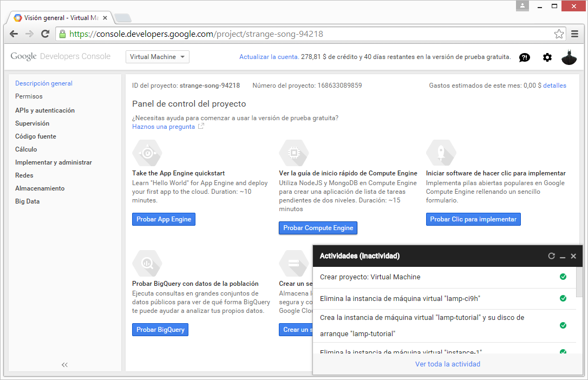Close the Actividades panel
This screenshot has height=380, width=588.
pos(573,257)
